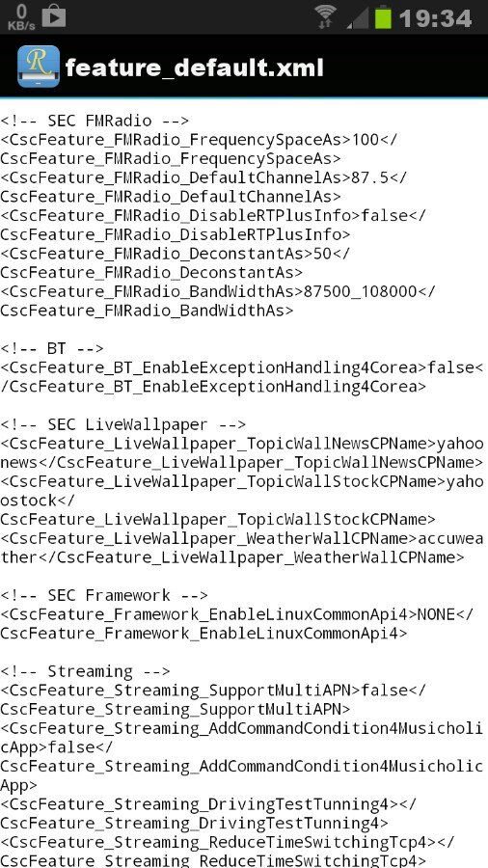Tap the battery status icon
Viewport: 488px width, 868px height.
coord(384,16)
